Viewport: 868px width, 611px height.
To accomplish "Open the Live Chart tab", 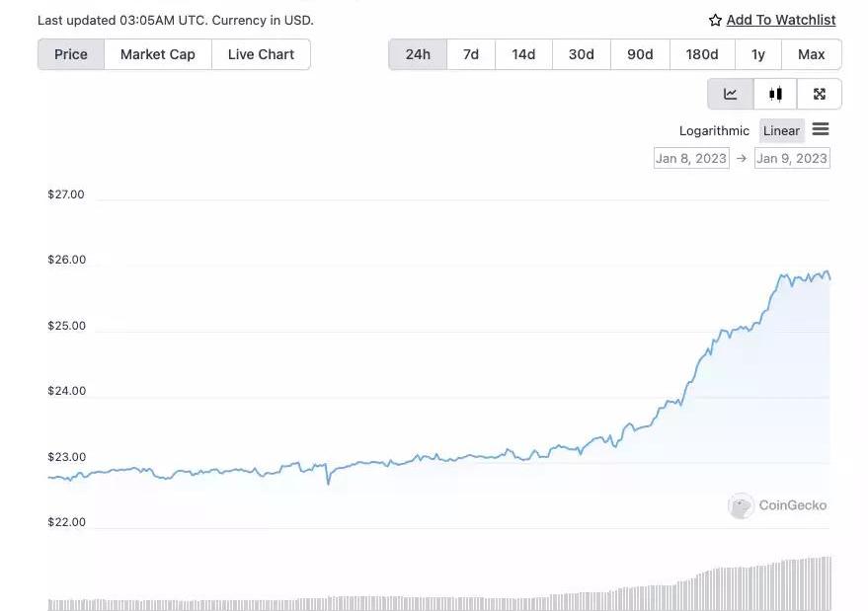I will coord(261,54).
